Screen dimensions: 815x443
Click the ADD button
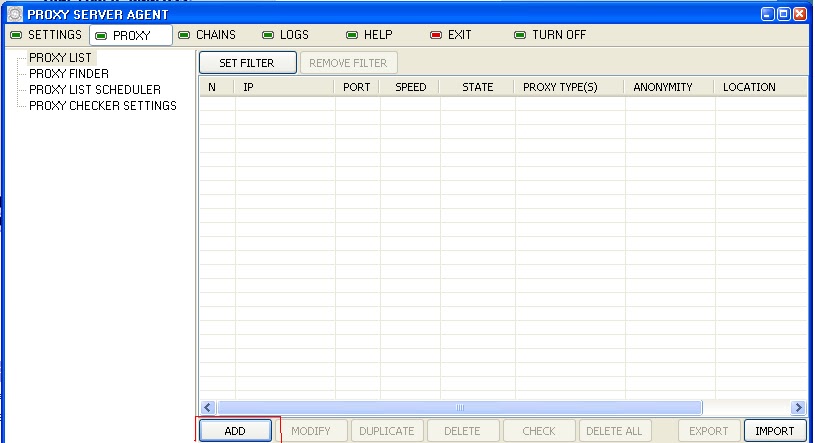point(235,431)
